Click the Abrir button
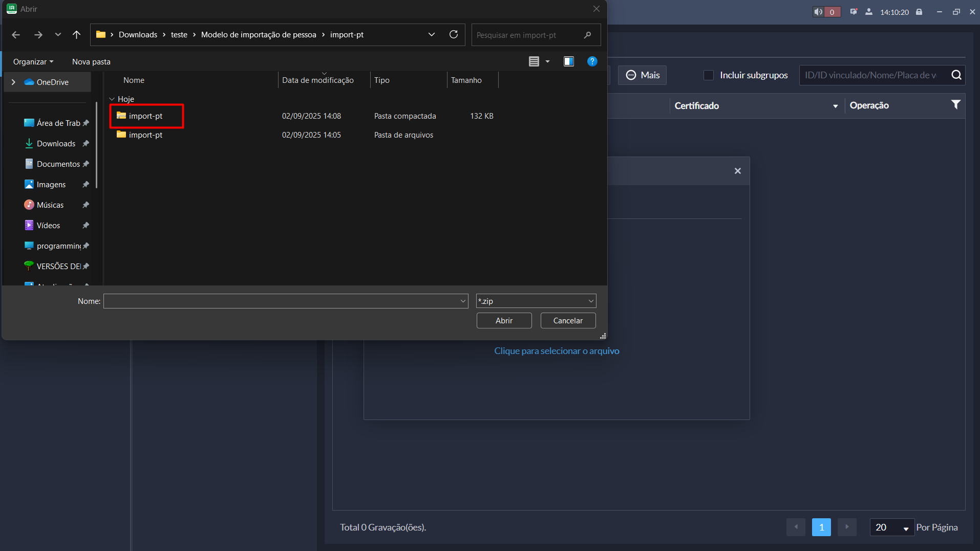The width and height of the screenshot is (980, 551). 504,321
